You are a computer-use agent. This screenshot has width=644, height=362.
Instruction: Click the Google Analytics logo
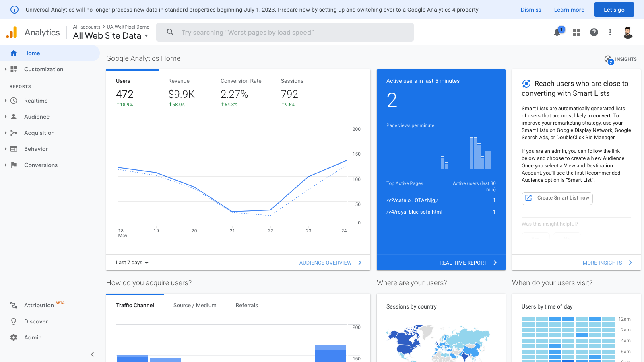[x=12, y=32]
